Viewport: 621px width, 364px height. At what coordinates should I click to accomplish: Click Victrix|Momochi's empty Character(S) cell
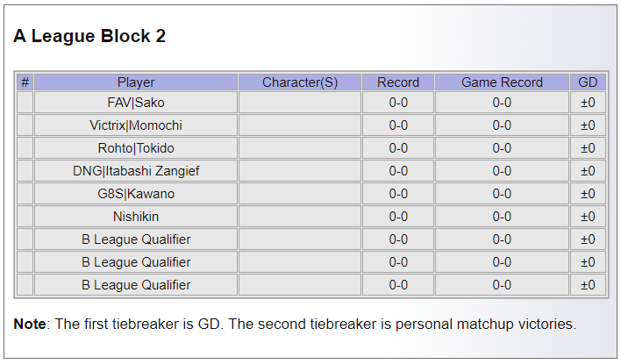300,125
